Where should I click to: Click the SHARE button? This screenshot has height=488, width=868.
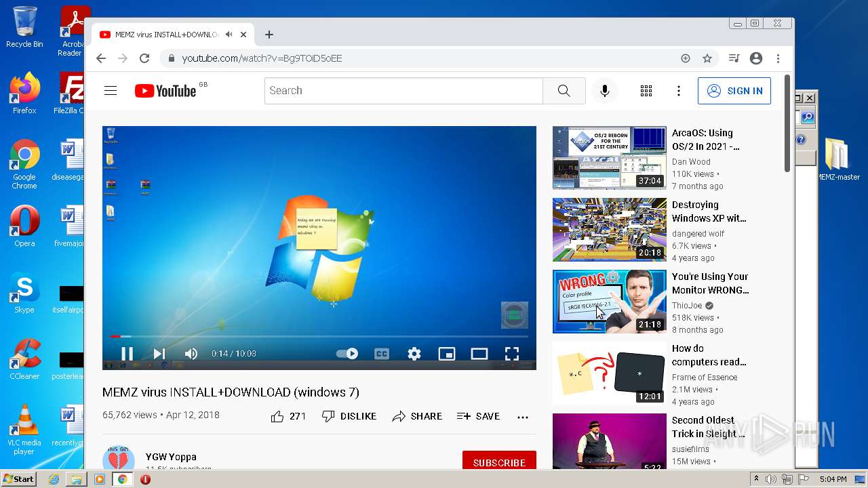pos(417,416)
